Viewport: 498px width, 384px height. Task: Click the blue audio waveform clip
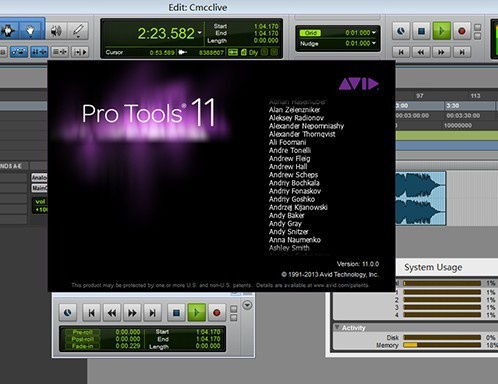pyautogui.click(x=420, y=198)
